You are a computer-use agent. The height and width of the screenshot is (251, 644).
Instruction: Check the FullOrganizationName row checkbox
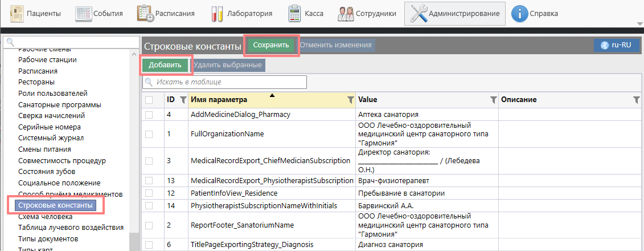(x=149, y=134)
